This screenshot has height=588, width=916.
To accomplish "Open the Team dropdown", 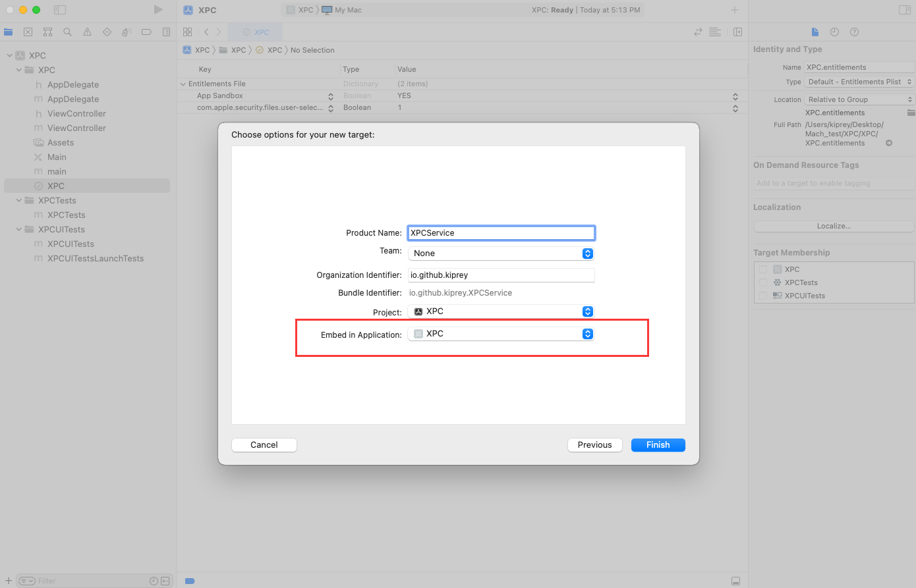I will [x=501, y=254].
